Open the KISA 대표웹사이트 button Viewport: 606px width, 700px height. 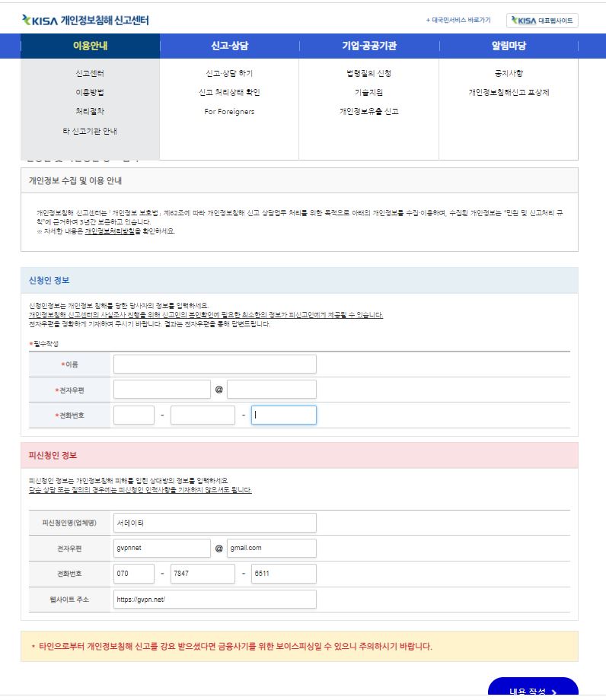542,21
